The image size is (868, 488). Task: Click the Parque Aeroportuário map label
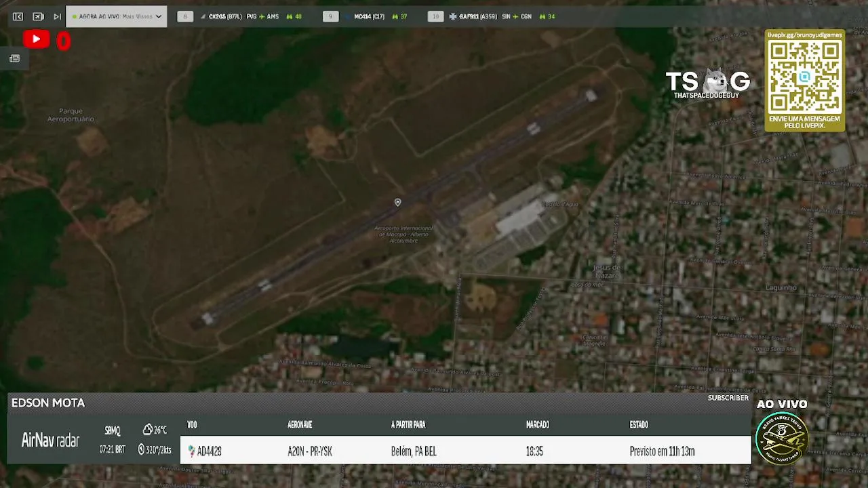pyautogui.click(x=71, y=115)
